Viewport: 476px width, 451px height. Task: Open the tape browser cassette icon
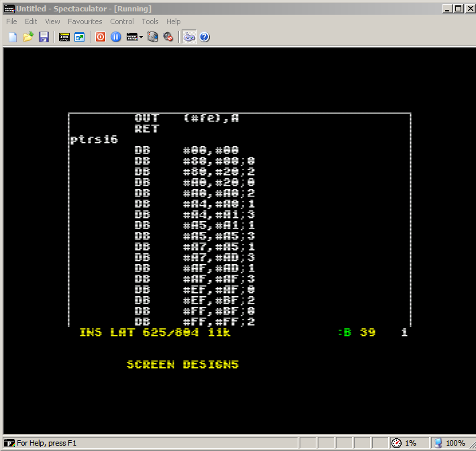tap(64, 37)
